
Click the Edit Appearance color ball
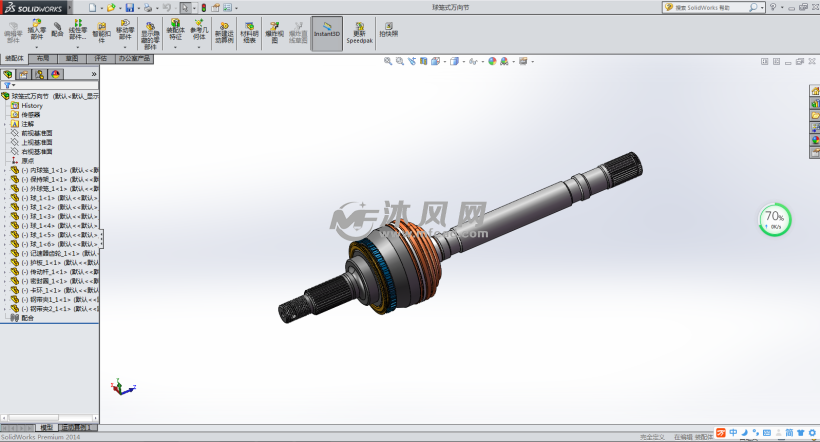coord(492,61)
